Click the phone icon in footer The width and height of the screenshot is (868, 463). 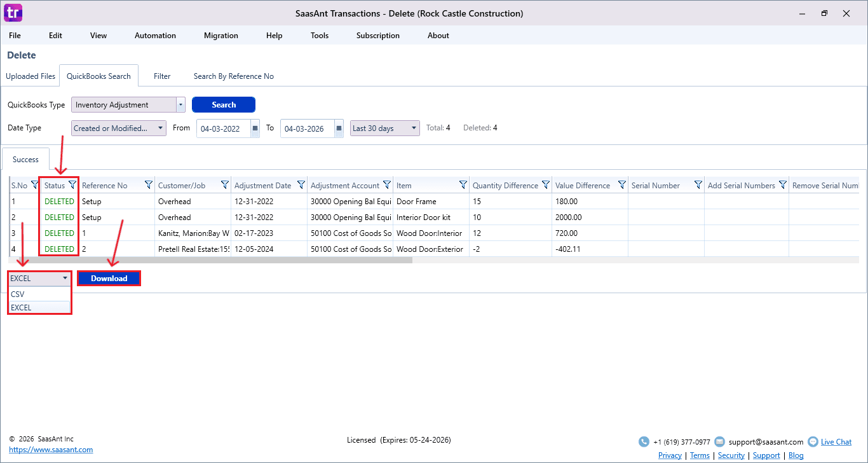644,442
